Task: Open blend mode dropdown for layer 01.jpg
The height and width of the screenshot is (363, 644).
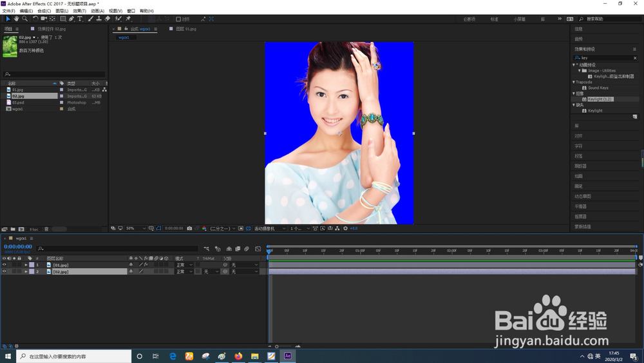Action: 184,265
